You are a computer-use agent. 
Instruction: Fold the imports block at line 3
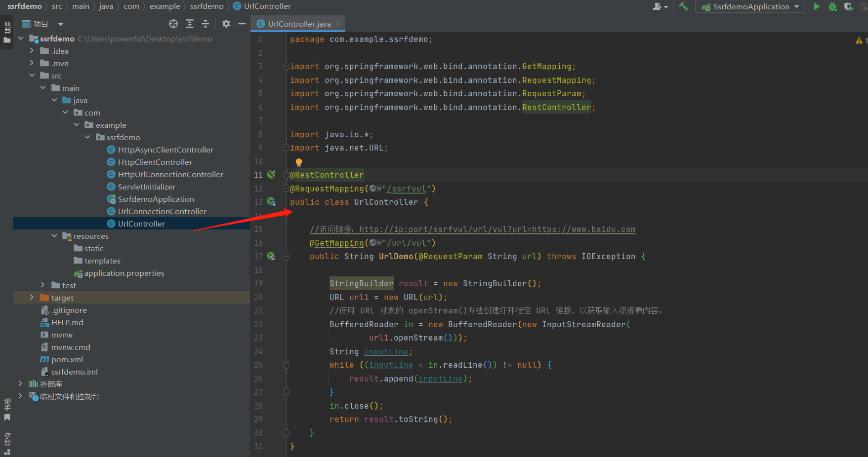click(x=286, y=67)
